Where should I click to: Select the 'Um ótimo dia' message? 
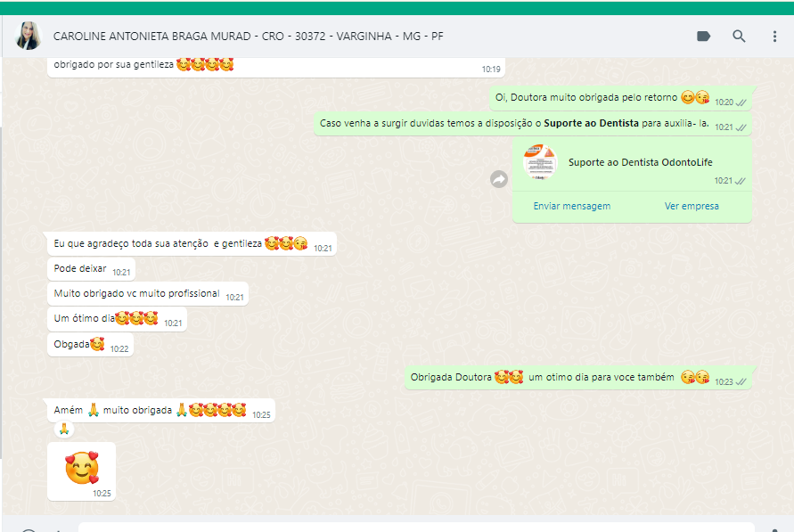pos(117,319)
